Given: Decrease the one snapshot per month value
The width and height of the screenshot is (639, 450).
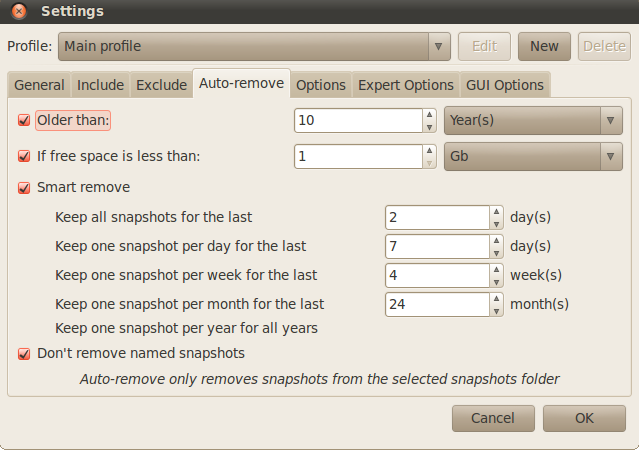Looking at the screenshot, I should pyautogui.click(x=495, y=310).
